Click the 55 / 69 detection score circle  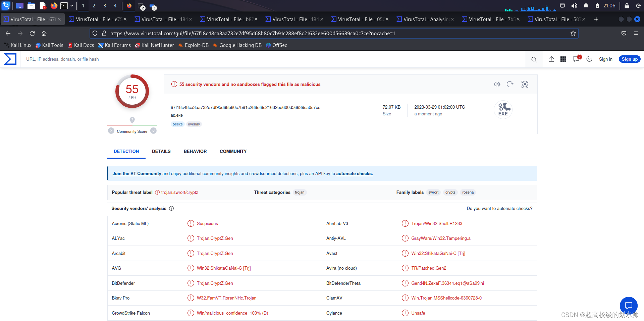[132, 91]
